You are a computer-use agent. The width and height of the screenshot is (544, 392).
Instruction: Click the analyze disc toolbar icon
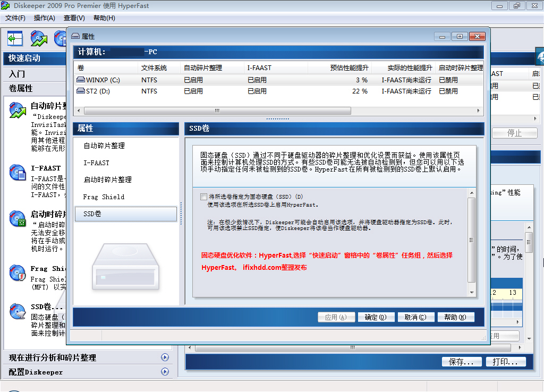[38, 38]
